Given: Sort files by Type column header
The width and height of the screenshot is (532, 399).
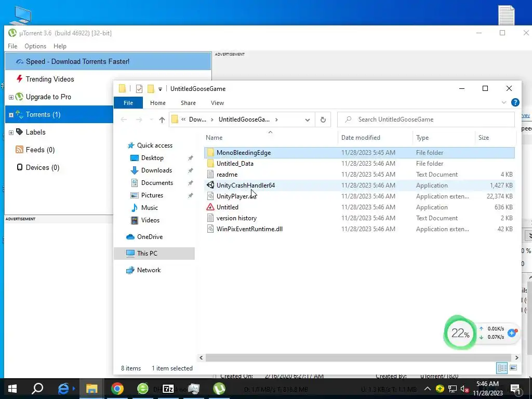Looking at the screenshot, I should pos(444,137).
